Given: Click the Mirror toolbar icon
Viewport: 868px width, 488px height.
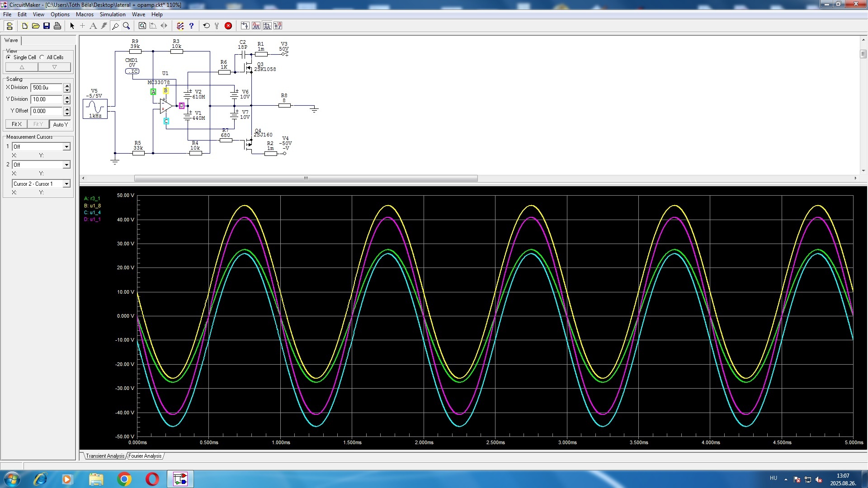Looking at the screenshot, I should point(164,26).
